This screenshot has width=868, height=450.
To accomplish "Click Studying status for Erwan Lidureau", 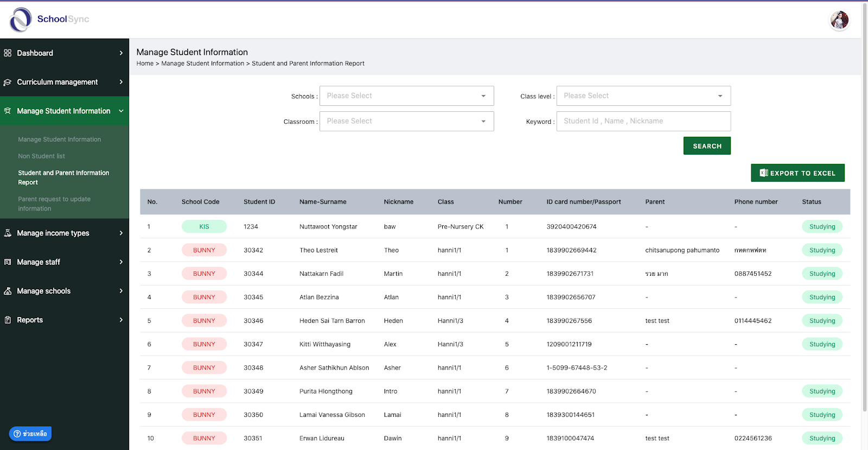I will tap(822, 439).
